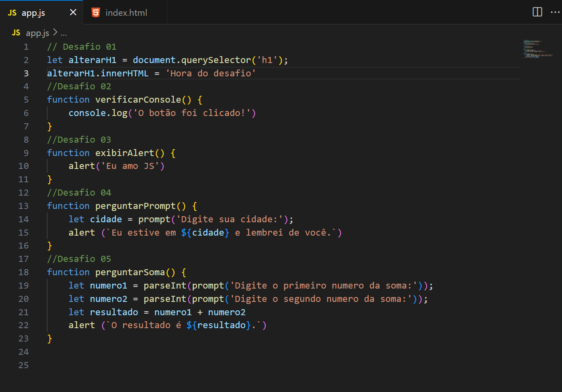Click function name 'verificarConsole'
The height and width of the screenshot is (392, 562).
(x=138, y=100)
